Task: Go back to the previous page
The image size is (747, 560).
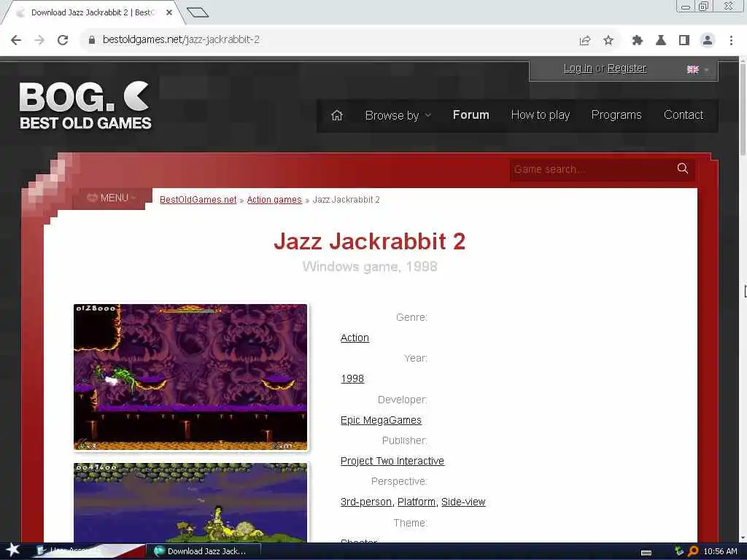Action: coord(16,40)
